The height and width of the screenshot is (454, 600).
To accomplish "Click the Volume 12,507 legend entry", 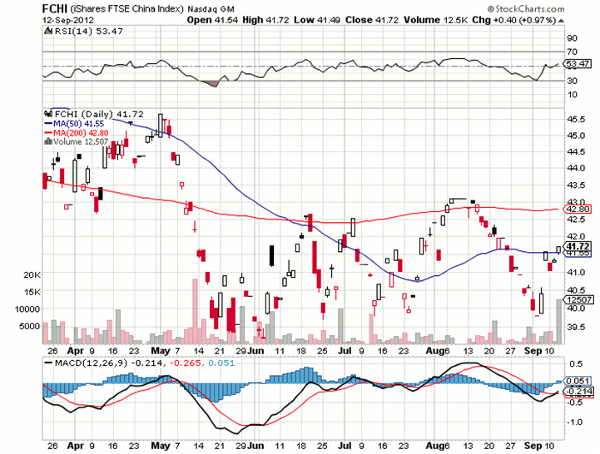I will tap(81, 142).
